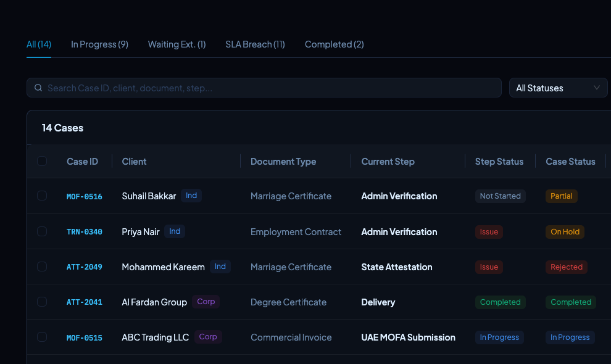Image resolution: width=611 pixels, height=364 pixels.
Task: Show the SLA Breach (11) tab
Action: [x=255, y=44]
